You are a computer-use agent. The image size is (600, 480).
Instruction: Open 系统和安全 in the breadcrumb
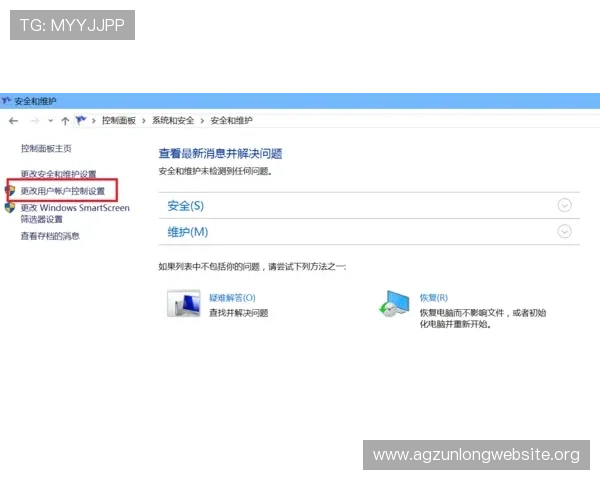pyautogui.click(x=173, y=121)
